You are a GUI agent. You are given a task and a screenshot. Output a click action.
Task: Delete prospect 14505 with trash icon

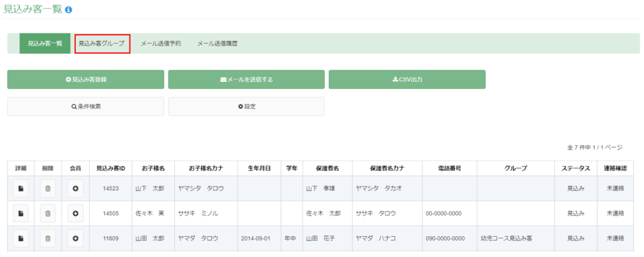48,214
